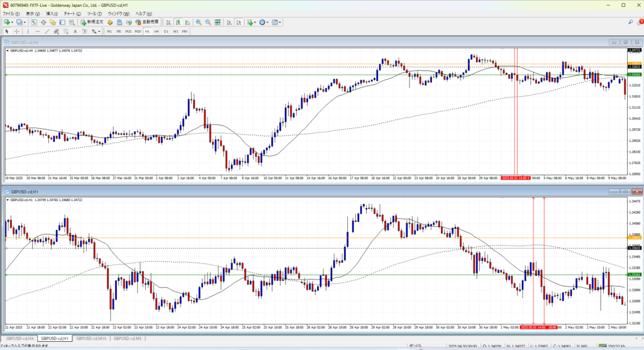The width and height of the screenshot is (644, 350).
Task: Choose the horizontal line drawing tool
Action: (38, 31)
